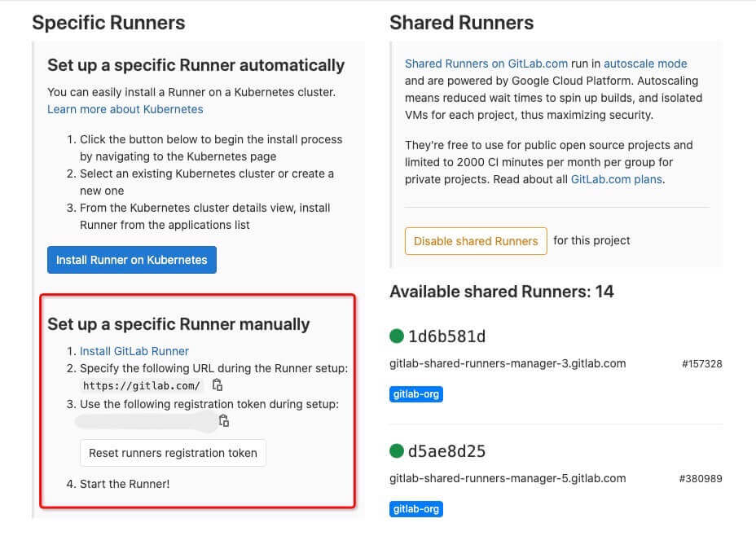Image resolution: width=756 pixels, height=536 pixels.
Task: Select the https://gitlab.com/ URL text
Action: pyautogui.click(x=142, y=385)
